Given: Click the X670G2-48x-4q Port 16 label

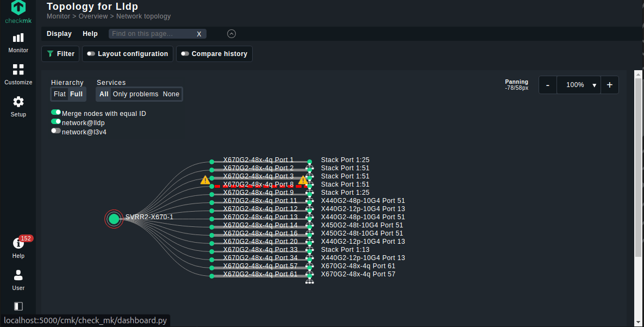Looking at the screenshot, I should (x=260, y=233).
